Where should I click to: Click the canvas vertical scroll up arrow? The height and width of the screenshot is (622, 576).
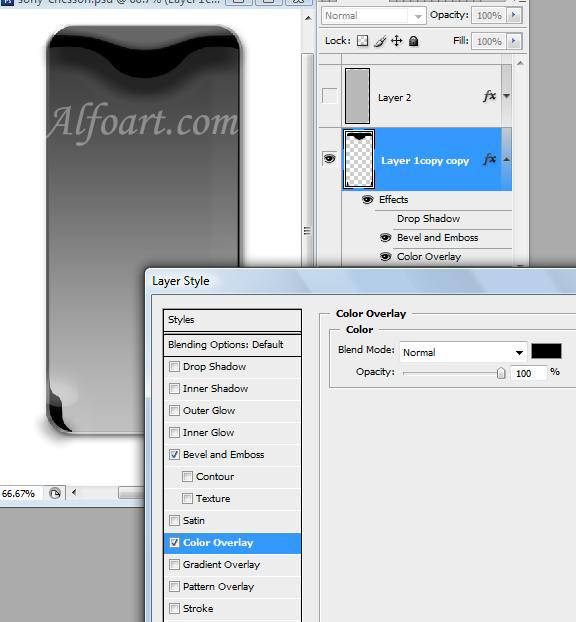click(x=308, y=18)
